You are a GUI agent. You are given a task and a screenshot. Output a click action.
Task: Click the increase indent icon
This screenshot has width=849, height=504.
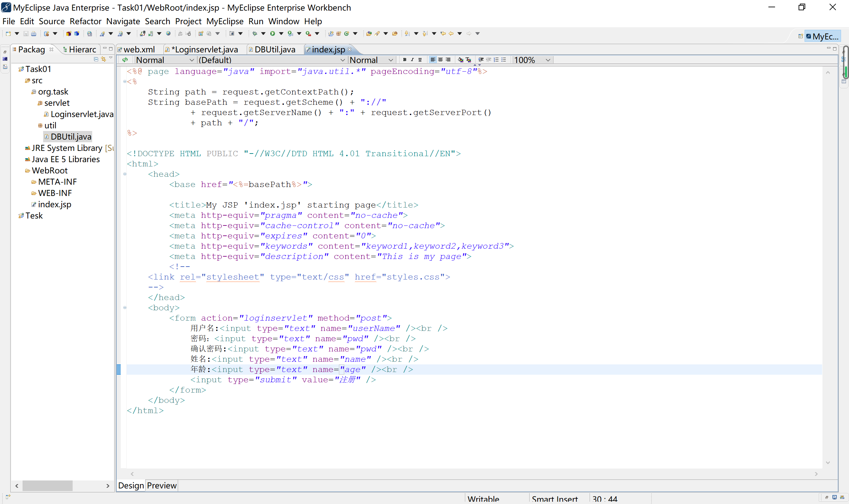(x=481, y=60)
